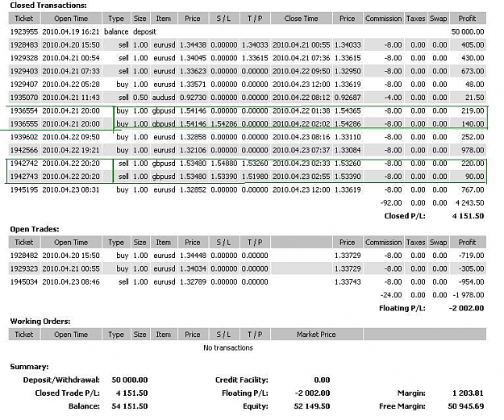Click profit value 673.00
This screenshot has width=504, height=420.
[473, 71]
